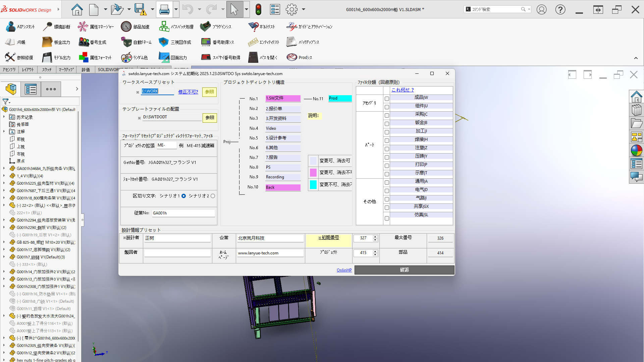Expand the G001h7_铰链 component in tree
The image size is (644, 362).
coord(4,257)
